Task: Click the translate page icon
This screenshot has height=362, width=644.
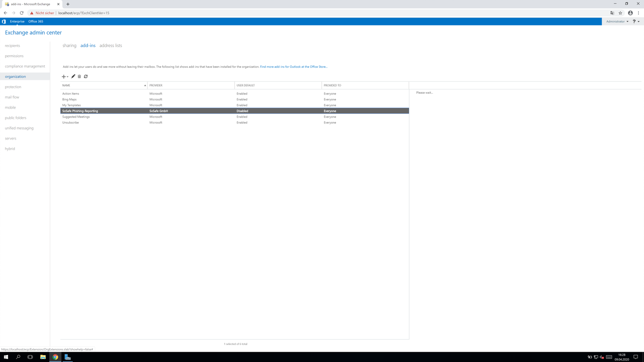Action: (x=612, y=13)
